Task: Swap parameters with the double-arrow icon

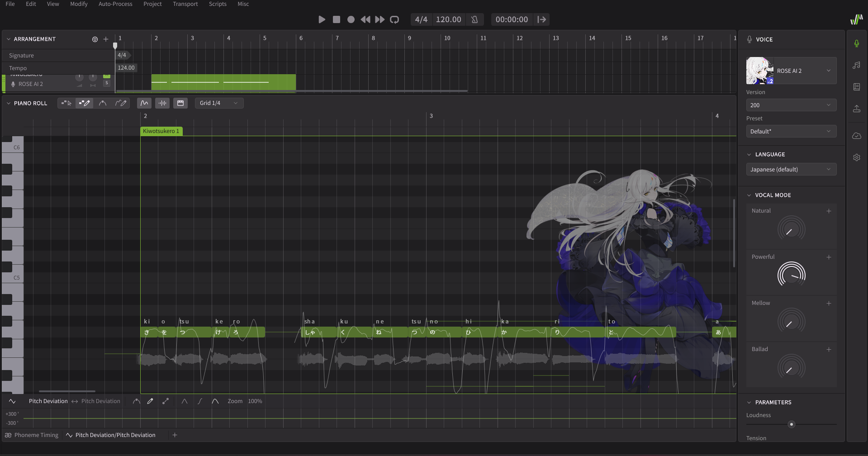Action: click(x=75, y=401)
